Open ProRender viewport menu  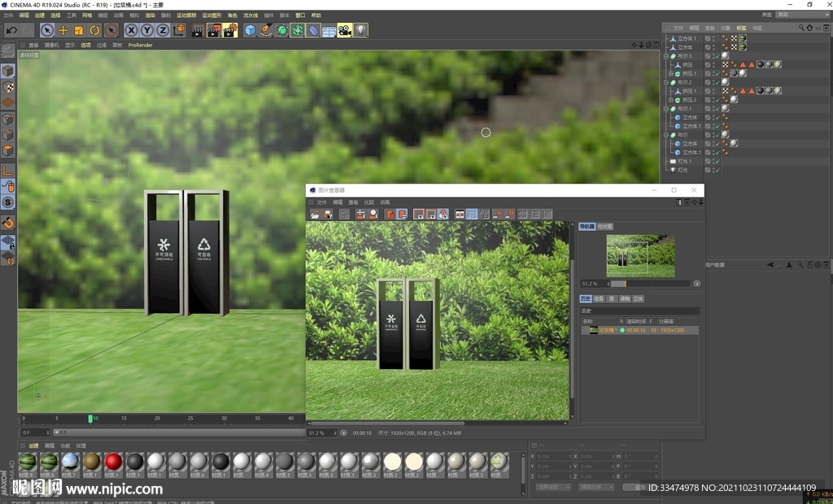click(x=142, y=45)
